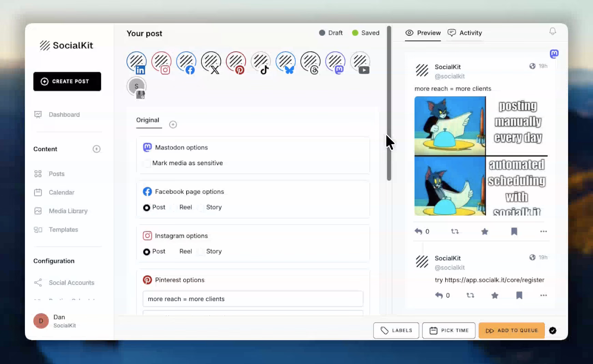
Task: Enable Mark media as sensitive checkbox
Action: tap(147, 163)
